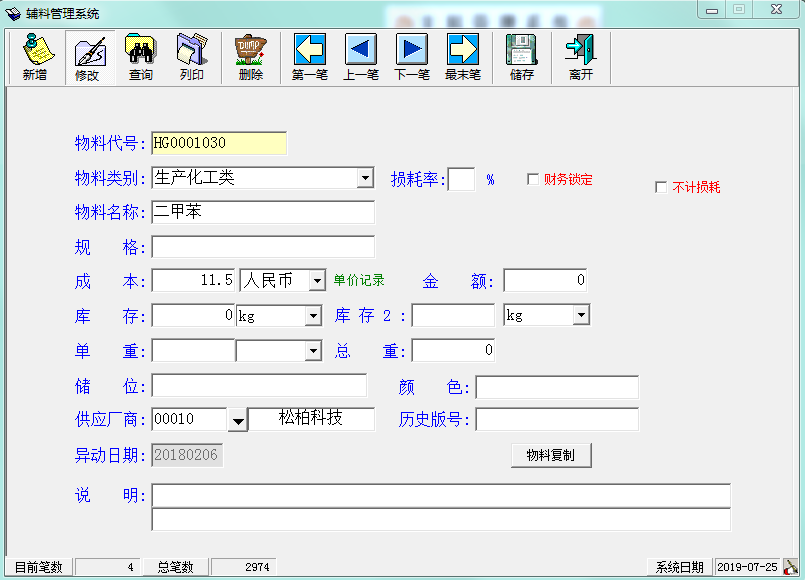
Task: Click the 总笔数 value 2974
Action: click(244, 567)
